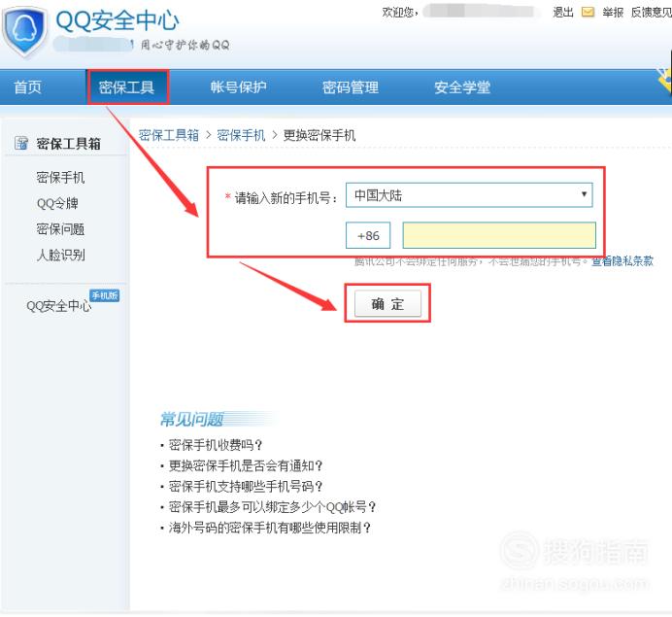Open FAQ 更换密保手机是否会有通知？
Screen dimensions: 672x617
click(246, 465)
